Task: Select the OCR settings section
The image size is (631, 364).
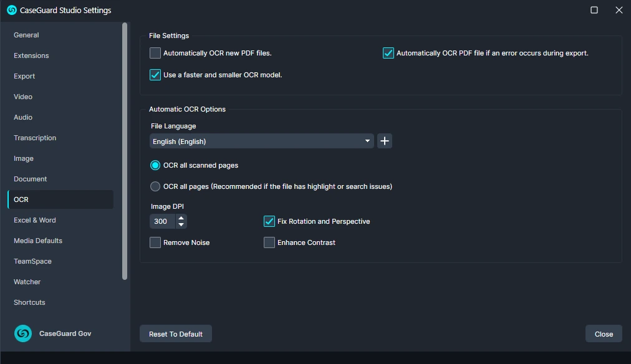Action: pyautogui.click(x=60, y=199)
